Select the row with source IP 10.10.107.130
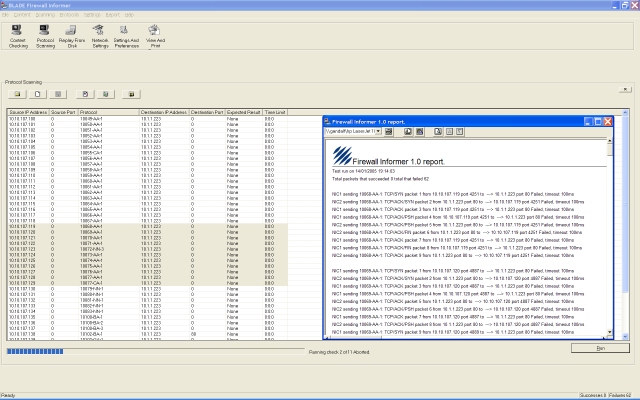The height and width of the screenshot is (400, 640). pos(147,289)
